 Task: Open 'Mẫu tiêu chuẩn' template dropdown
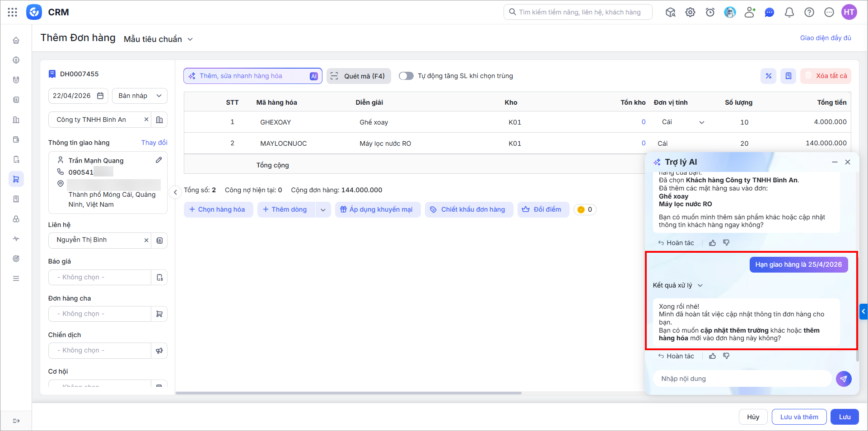point(159,39)
